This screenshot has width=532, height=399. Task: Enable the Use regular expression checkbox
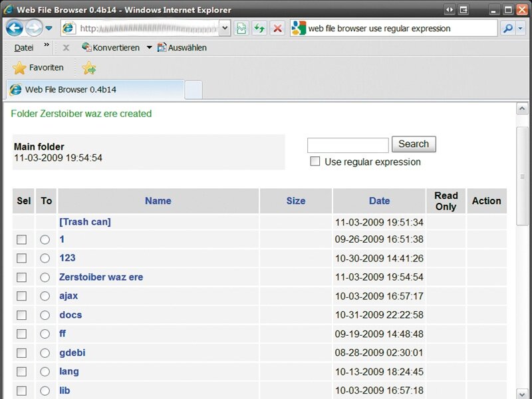click(x=315, y=162)
